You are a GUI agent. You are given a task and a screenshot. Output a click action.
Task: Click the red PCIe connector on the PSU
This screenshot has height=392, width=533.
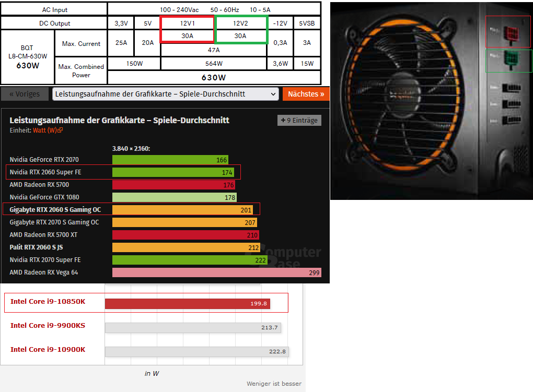click(511, 34)
